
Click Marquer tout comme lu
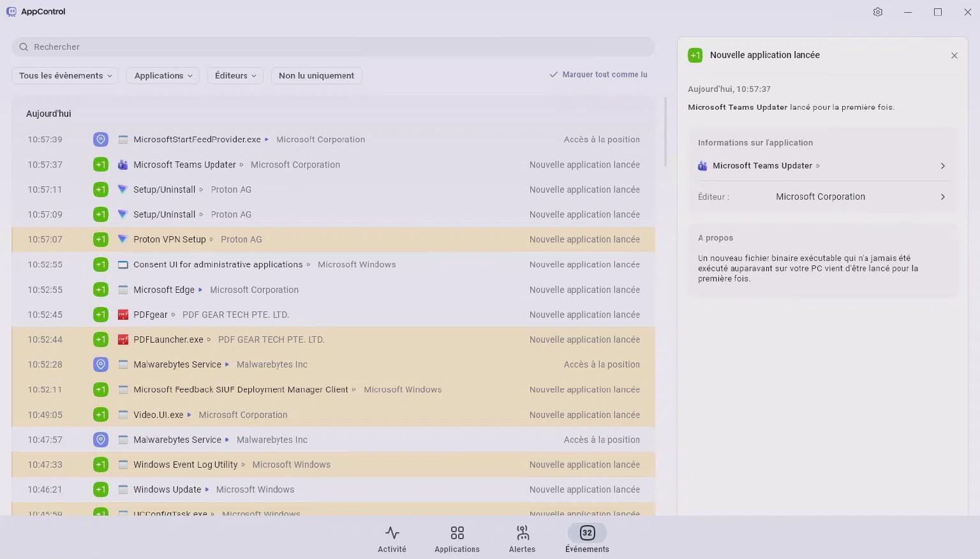pos(598,75)
